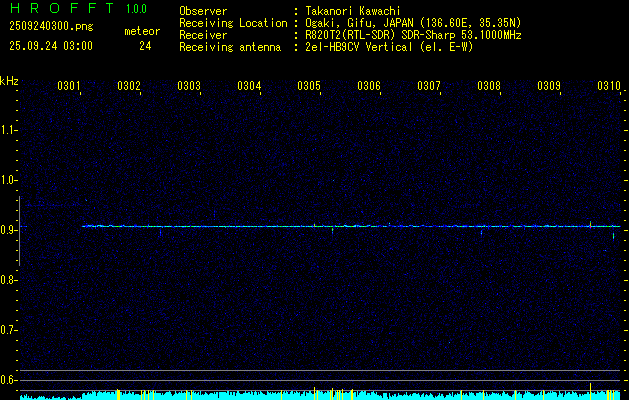629x400 pixels.
Task: Click the Receiving antenna field label
Action: [x=230, y=47]
